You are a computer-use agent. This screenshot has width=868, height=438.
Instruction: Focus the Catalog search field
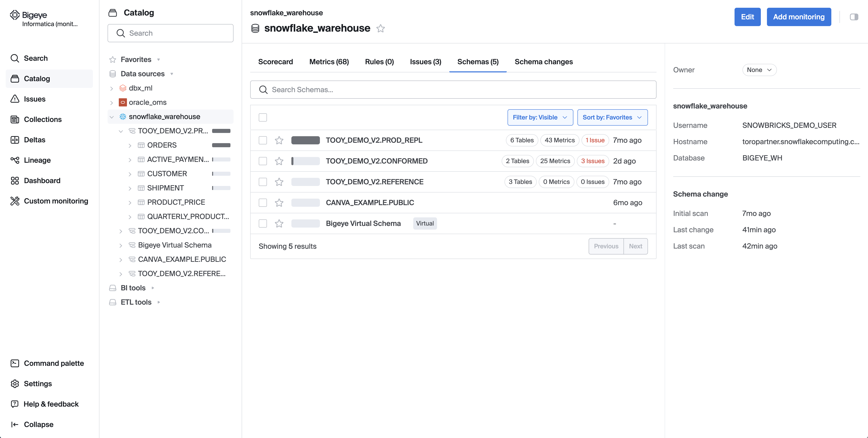click(x=170, y=33)
